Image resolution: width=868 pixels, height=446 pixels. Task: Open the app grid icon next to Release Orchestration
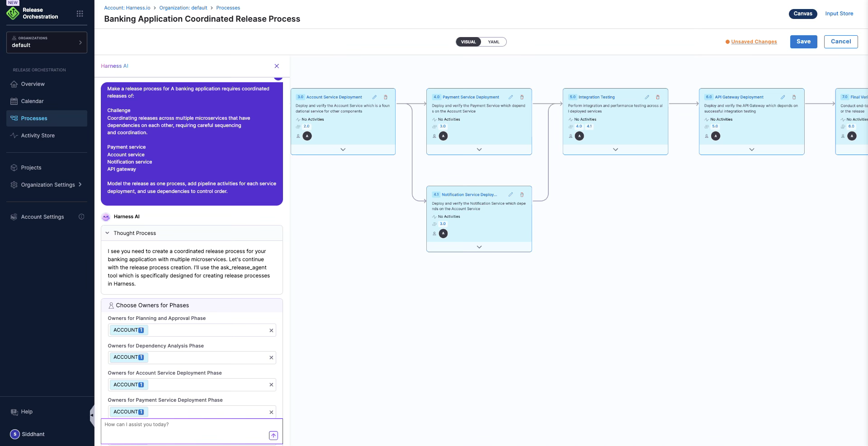[80, 14]
